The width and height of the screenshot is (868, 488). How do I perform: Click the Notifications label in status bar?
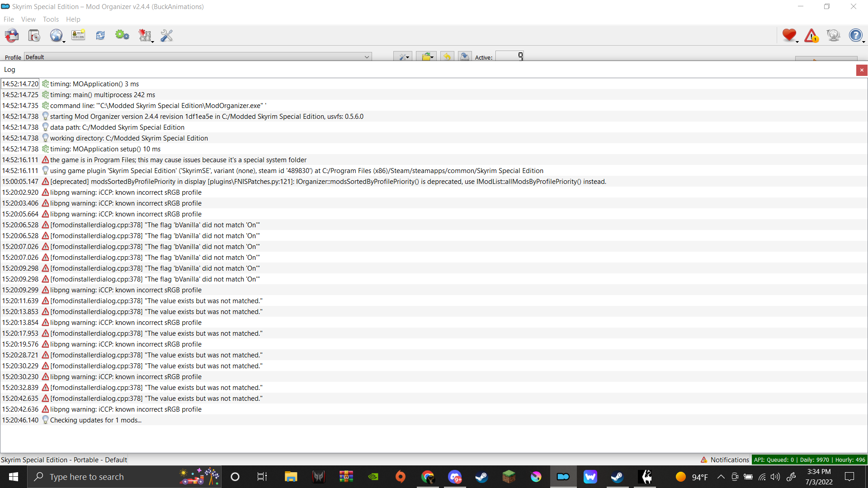[x=729, y=460]
